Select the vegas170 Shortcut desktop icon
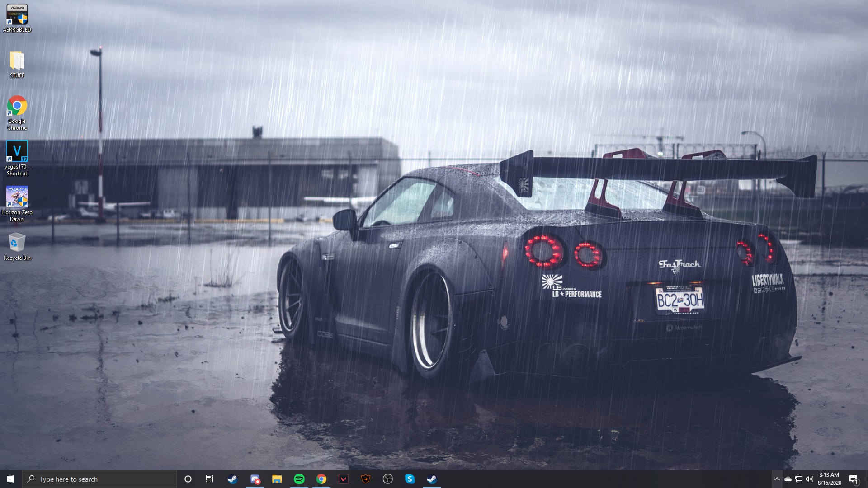This screenshot has width=868, height=488. tap(17, 152)
